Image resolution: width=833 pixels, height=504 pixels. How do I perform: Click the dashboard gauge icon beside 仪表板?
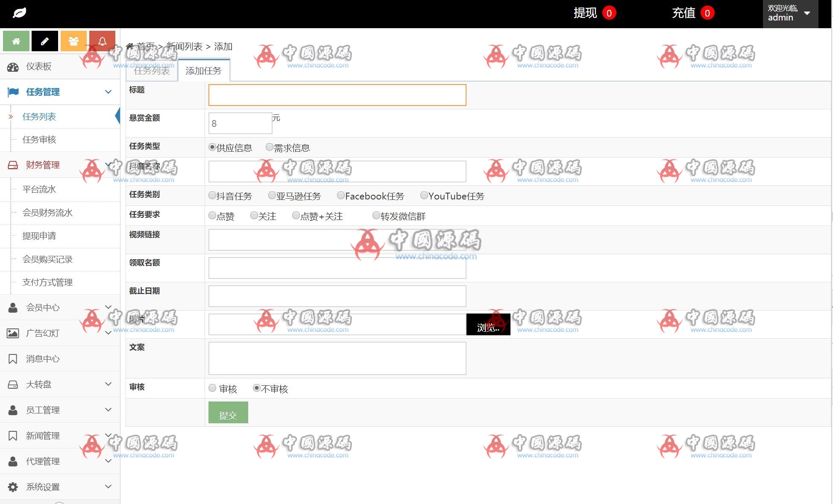13,67
